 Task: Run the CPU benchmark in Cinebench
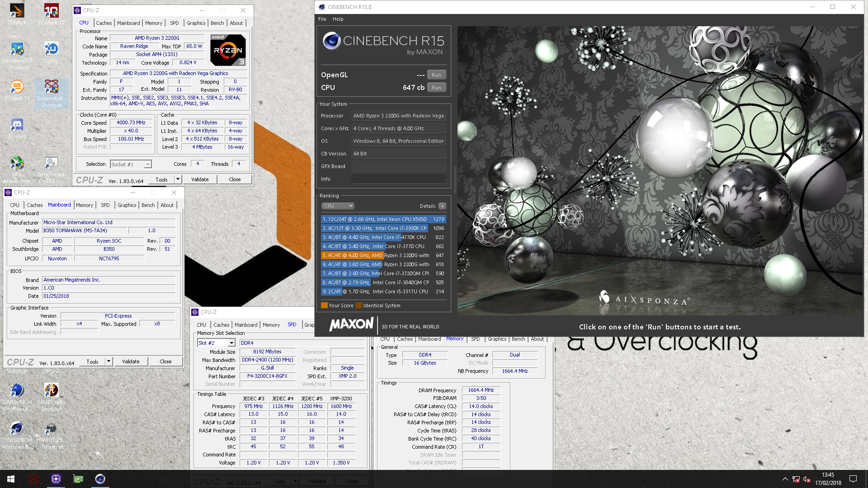point(436,88)
